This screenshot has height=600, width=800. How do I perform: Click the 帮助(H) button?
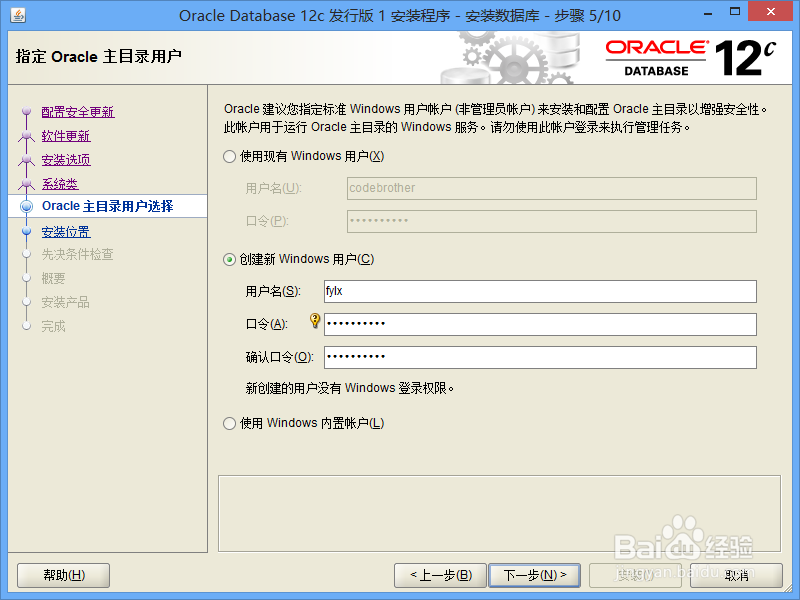pyautogui.click(x=64, y=576)
